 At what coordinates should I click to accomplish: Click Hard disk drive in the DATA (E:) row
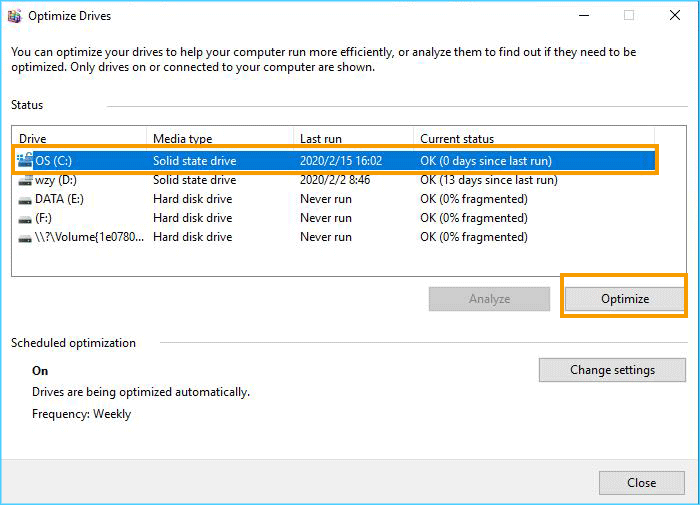194,199
